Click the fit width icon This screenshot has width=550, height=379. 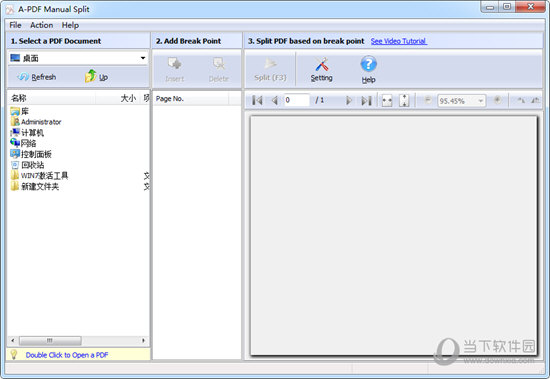tap(387, 101)
